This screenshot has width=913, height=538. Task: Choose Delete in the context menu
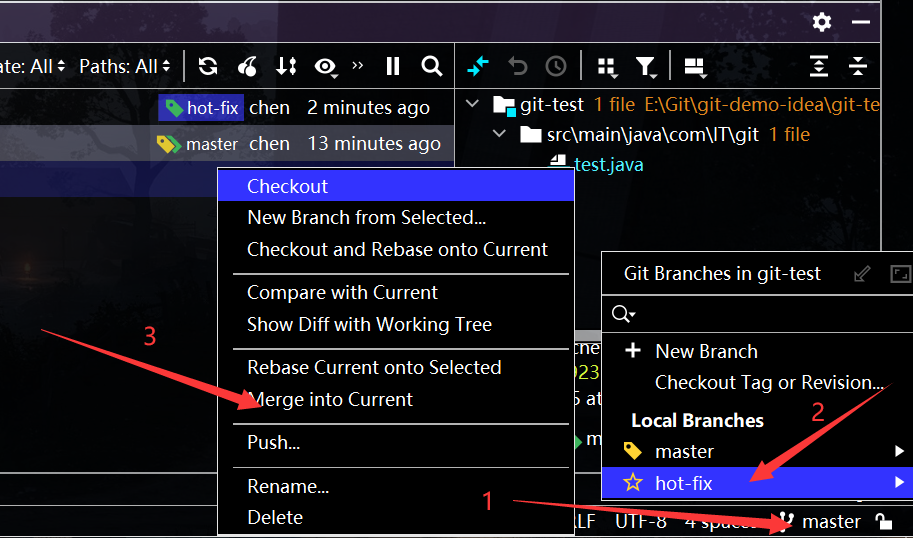[x=396, y=517]
